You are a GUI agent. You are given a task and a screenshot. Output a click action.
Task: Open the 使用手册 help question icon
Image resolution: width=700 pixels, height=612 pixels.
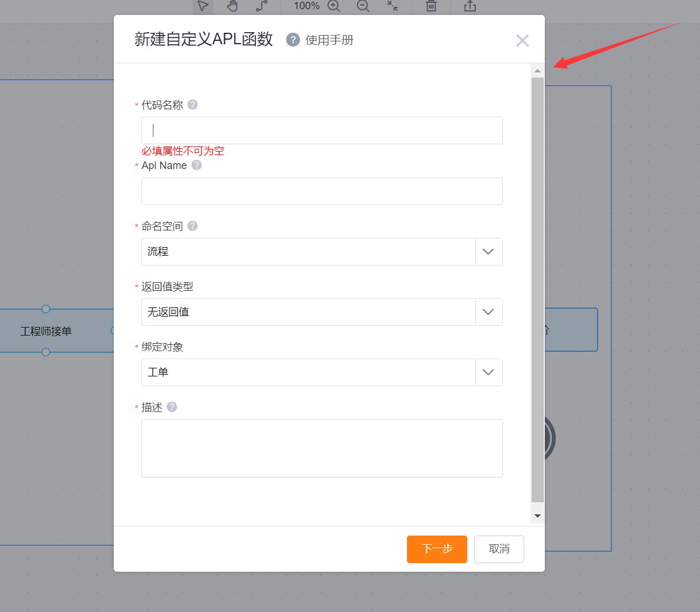[293, 40]
